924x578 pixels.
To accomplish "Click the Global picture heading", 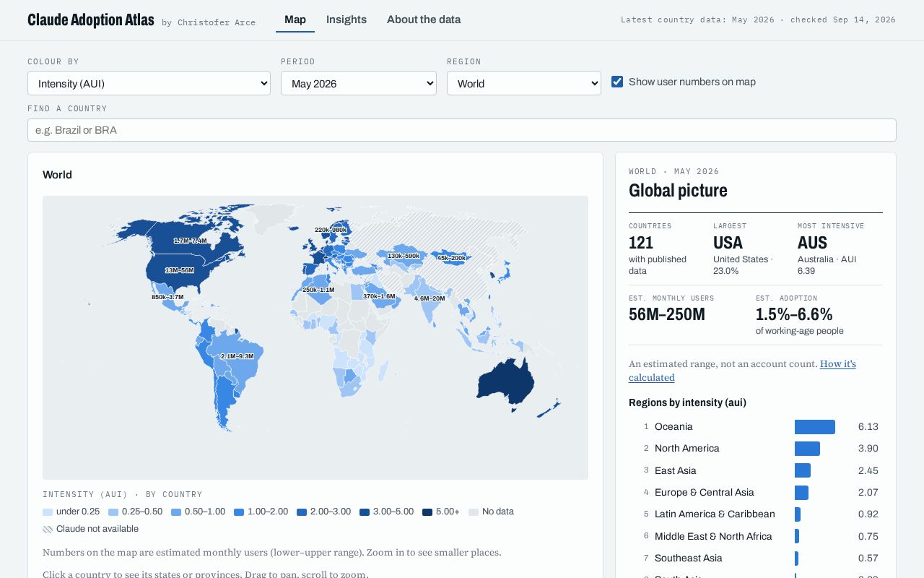I will 678,191.
